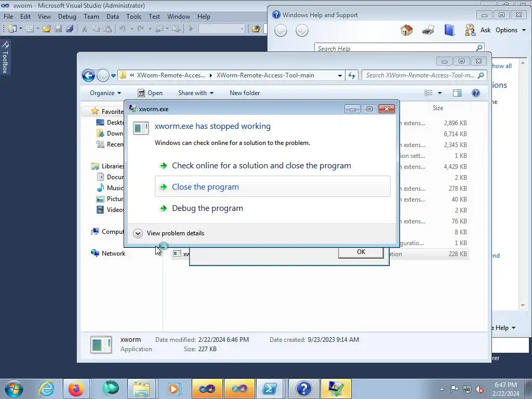Viewport: 532px width, 399px height.
Task: Select Network in Explorer navigation pane
Action: coord(108,254)
